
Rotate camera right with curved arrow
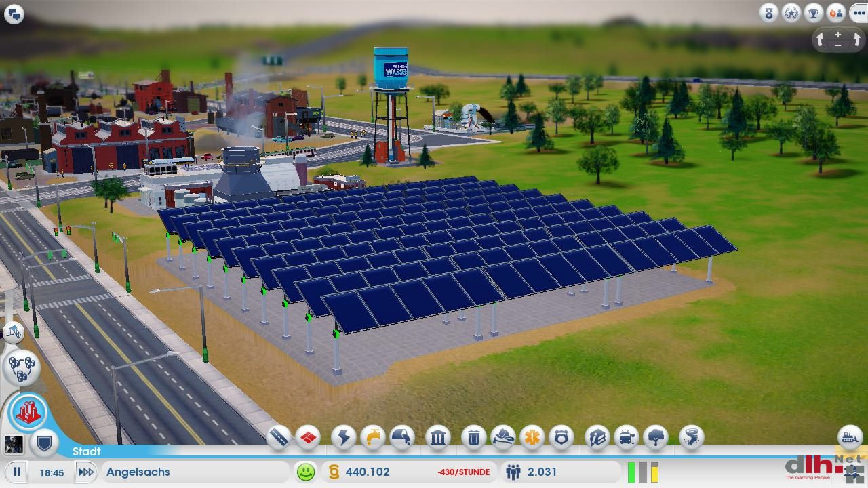coord(856,40)
